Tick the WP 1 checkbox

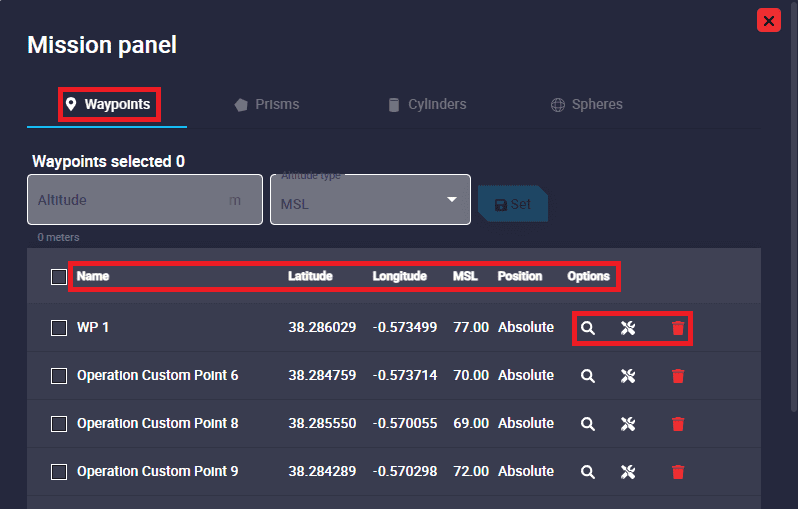click(x=59, y=328)
